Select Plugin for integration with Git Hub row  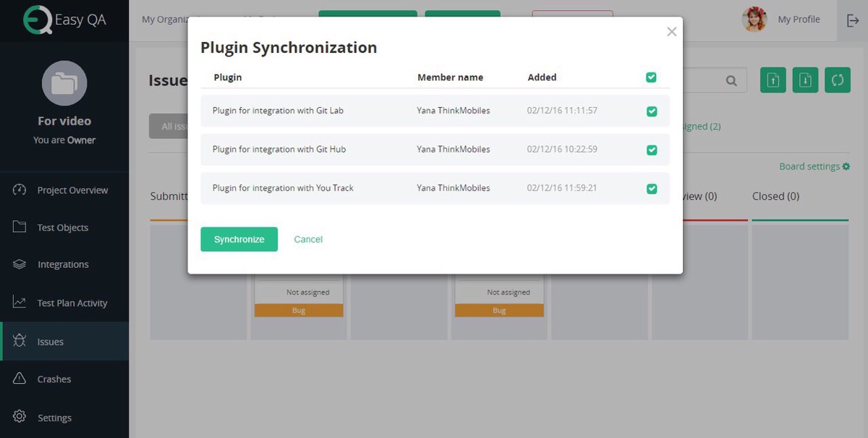435,150
